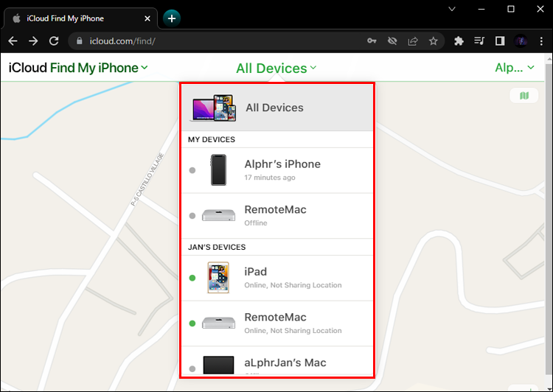Open the browser profile avatar

521,41
